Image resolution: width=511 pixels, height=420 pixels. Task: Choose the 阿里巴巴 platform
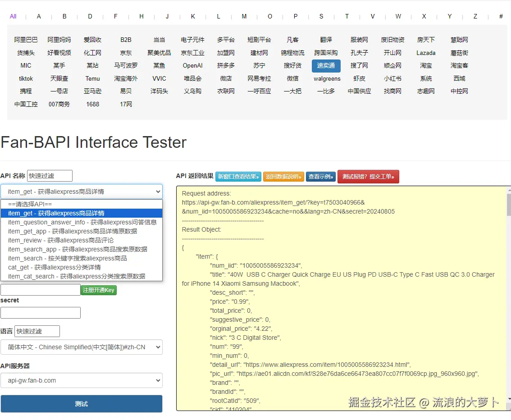tap(26, 40)
